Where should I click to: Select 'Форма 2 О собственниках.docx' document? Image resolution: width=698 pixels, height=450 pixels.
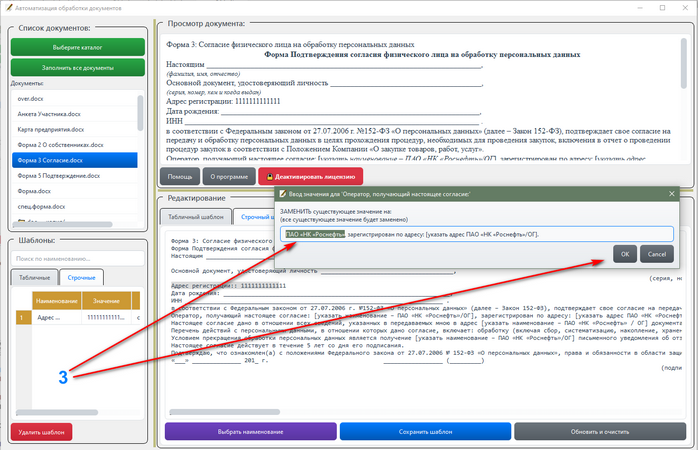tap(74, 145)
